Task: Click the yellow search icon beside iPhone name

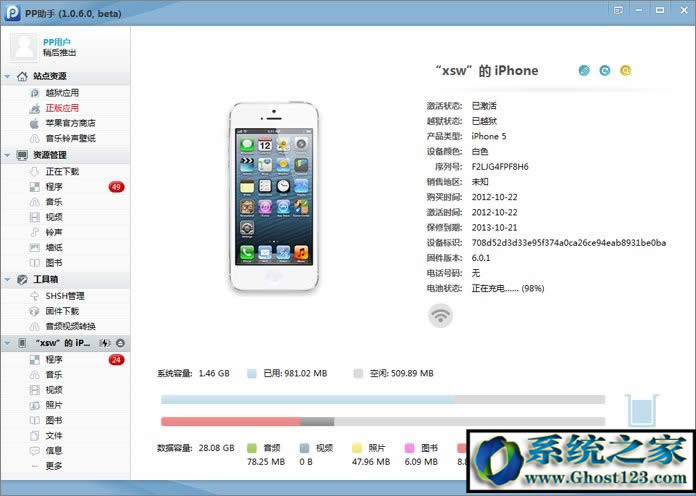Action: [x=626, y=71]
